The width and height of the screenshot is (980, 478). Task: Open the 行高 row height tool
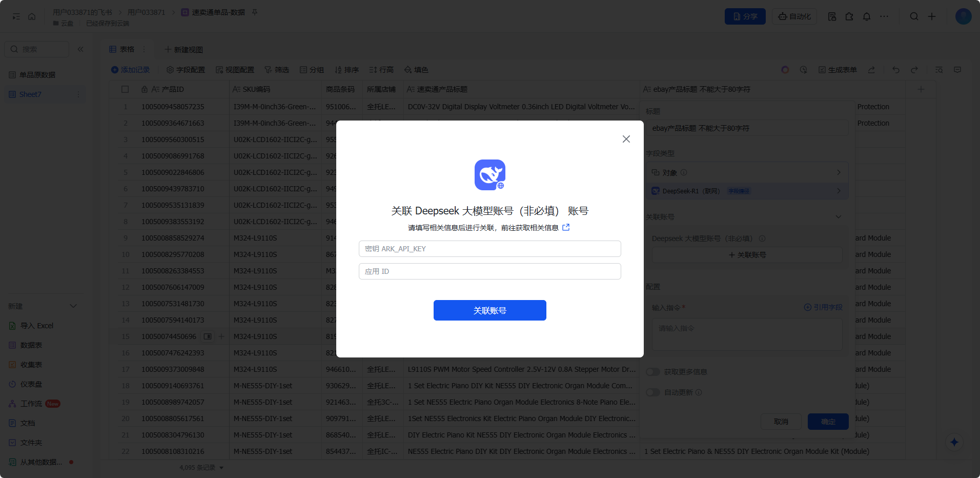[x=381, y=70]
